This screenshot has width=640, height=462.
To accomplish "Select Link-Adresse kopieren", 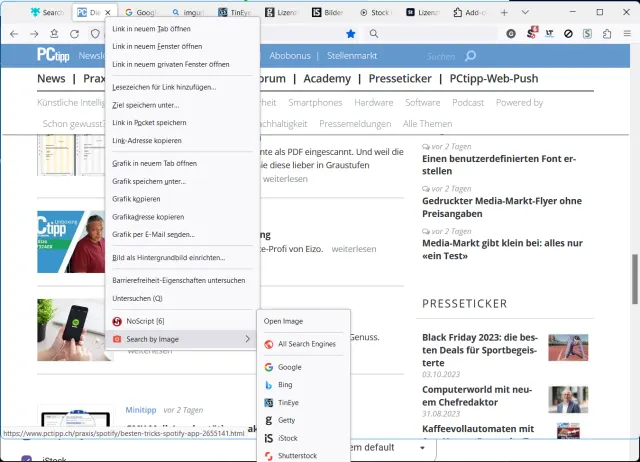I will click(147, 141).
